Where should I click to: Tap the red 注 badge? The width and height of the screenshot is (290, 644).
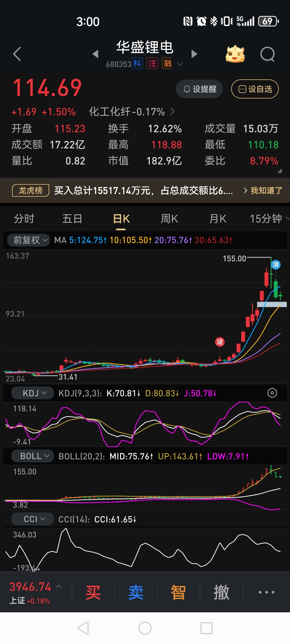tap(153, 64)
